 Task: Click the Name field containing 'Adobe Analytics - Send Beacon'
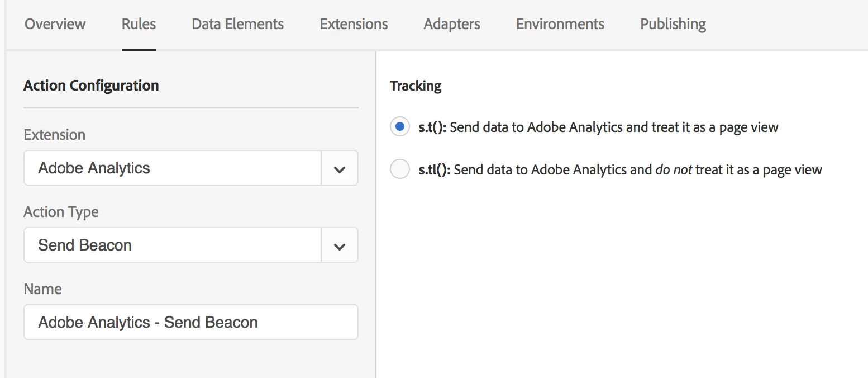(x=190, y=322)
